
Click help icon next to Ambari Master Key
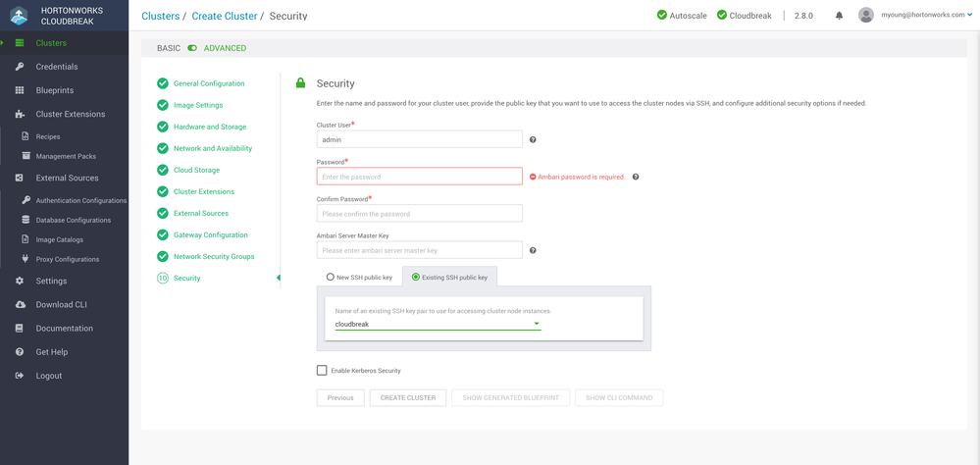click(533, 250)
